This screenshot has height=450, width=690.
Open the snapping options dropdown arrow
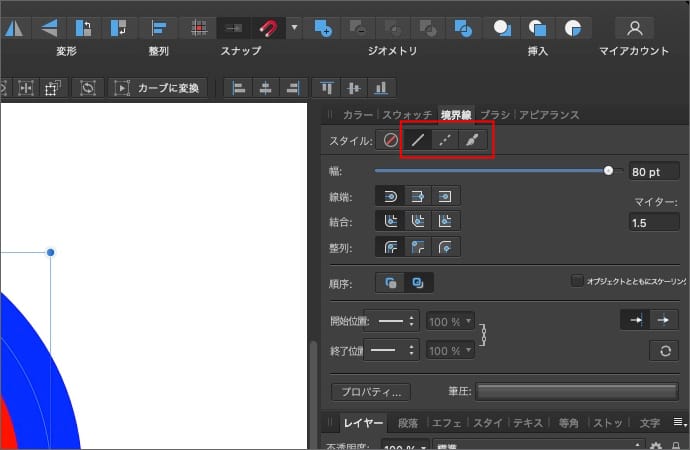click(294, 27)
